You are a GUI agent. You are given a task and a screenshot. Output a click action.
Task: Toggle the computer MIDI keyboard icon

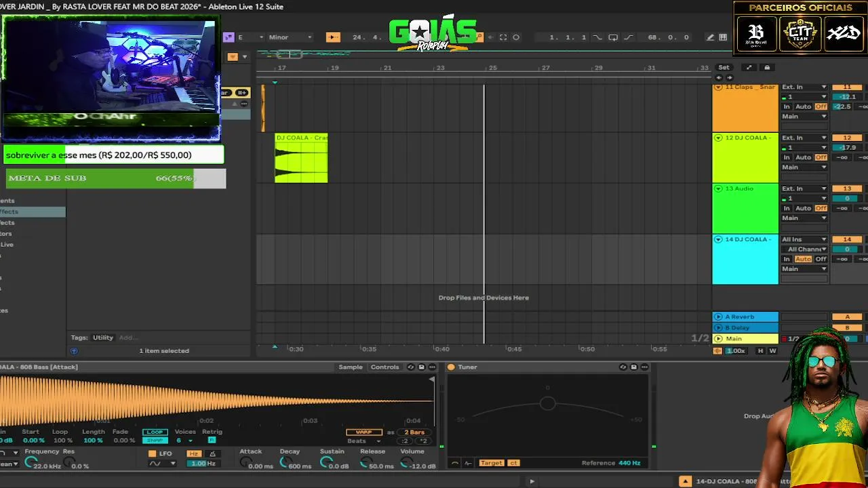(723, 37)
